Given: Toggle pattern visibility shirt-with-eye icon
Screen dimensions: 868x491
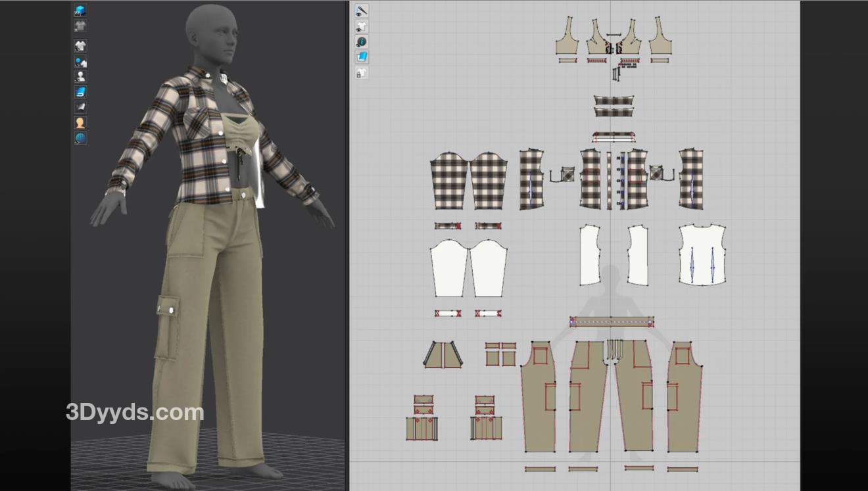Looking at the screenshot, I should point(362,27).
